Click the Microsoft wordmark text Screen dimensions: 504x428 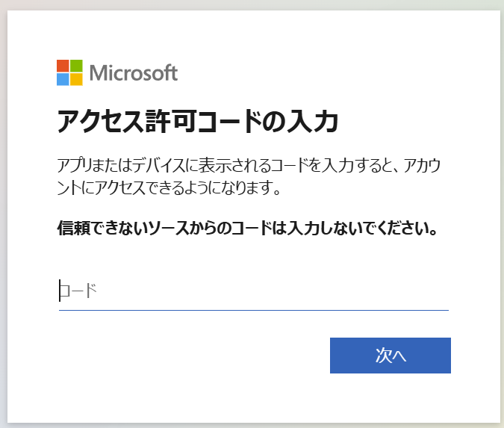(x=134, y=73)
